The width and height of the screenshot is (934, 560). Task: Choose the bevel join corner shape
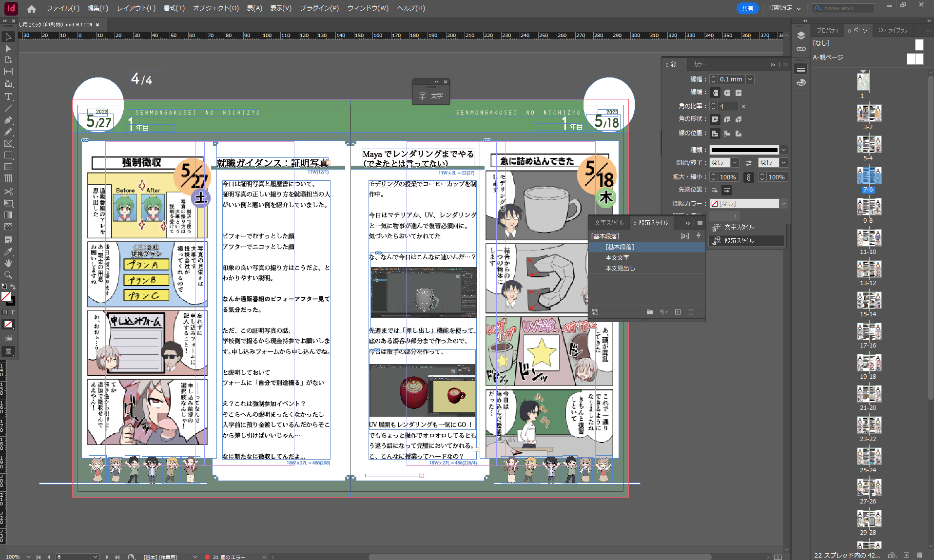point(739,119)
